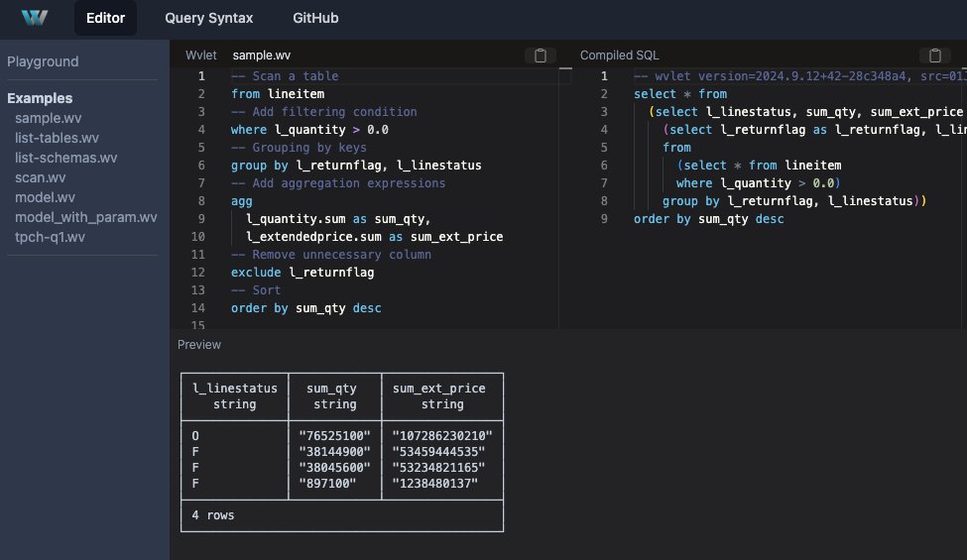
Task: Click the Wvlet logo icon
Action: pos(35,17)
